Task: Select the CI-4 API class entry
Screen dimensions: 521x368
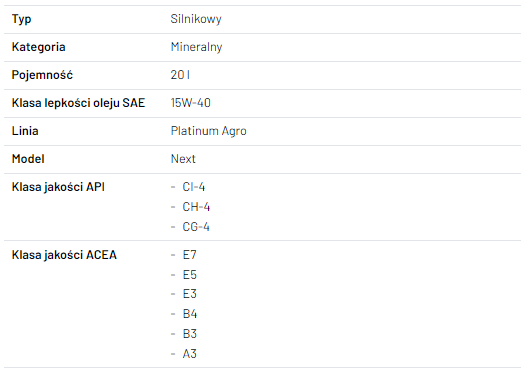Action: tap(194, 187)
